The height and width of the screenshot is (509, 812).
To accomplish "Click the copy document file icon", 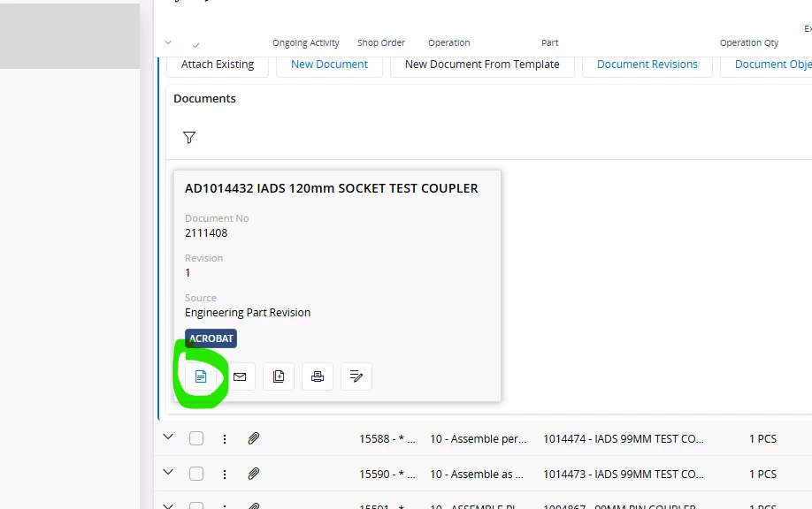I will [279, 376].
